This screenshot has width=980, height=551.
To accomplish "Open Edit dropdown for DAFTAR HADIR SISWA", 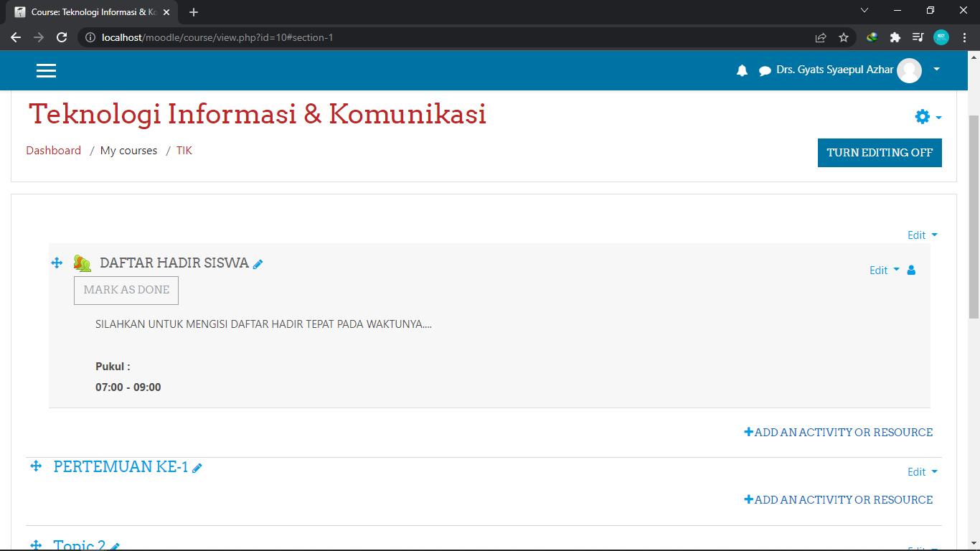I will click(885, 270).
